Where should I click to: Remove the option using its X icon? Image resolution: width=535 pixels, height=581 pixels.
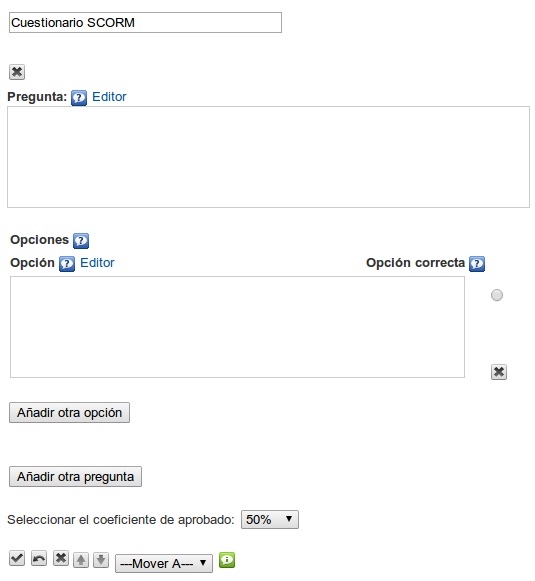point(499,372)
